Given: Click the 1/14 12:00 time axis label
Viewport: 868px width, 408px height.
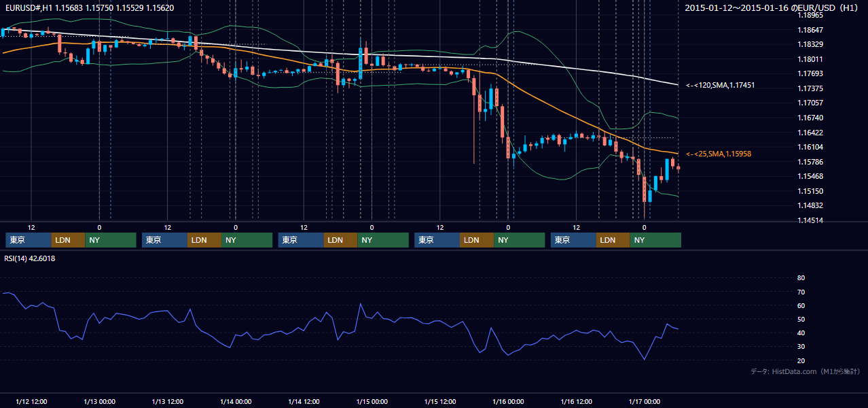Looking at the screenshot, I should point(304,401).
